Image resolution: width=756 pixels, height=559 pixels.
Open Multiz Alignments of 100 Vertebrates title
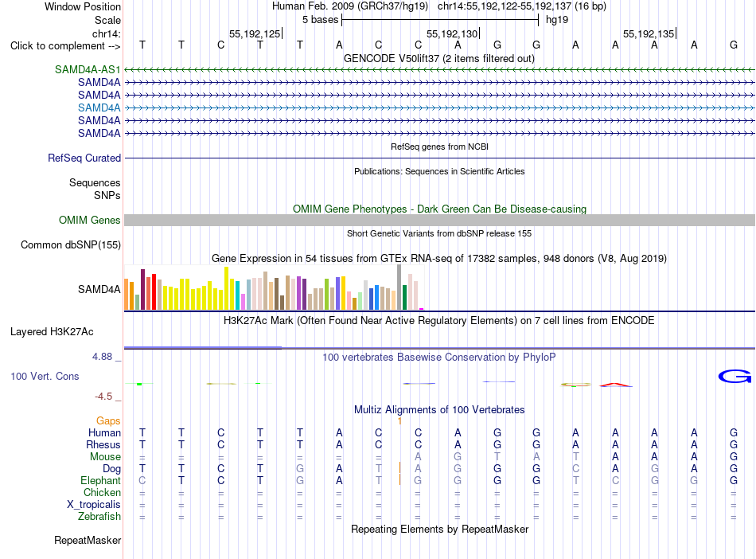439,409
